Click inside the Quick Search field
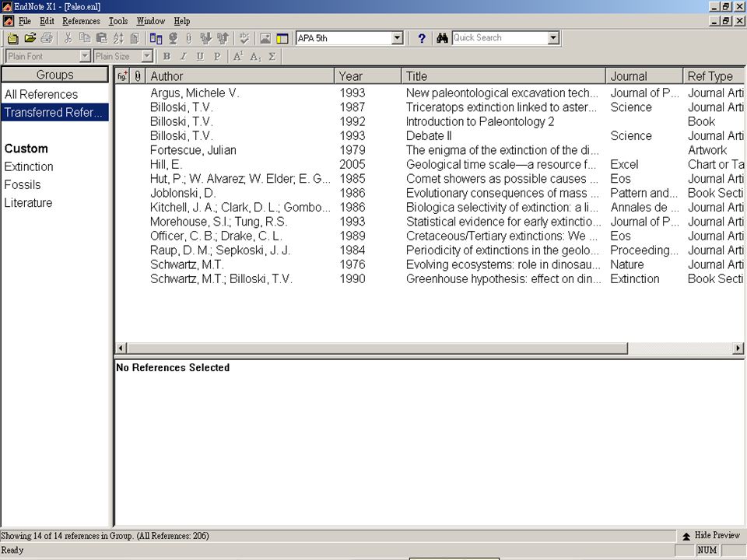This screenshot has height=560, width=747. click(500, 37)
